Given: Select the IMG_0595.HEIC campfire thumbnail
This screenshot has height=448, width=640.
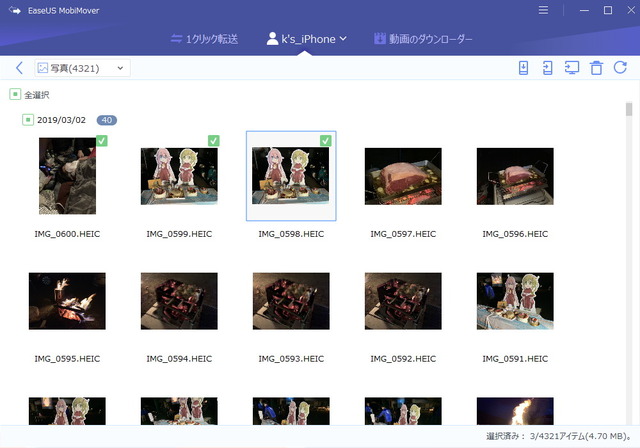Looking at the screenshot, I should 67,301.
